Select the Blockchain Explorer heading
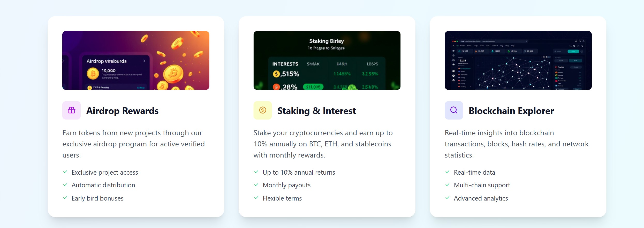This screenshot has height=228, width=644. [511, 111]
